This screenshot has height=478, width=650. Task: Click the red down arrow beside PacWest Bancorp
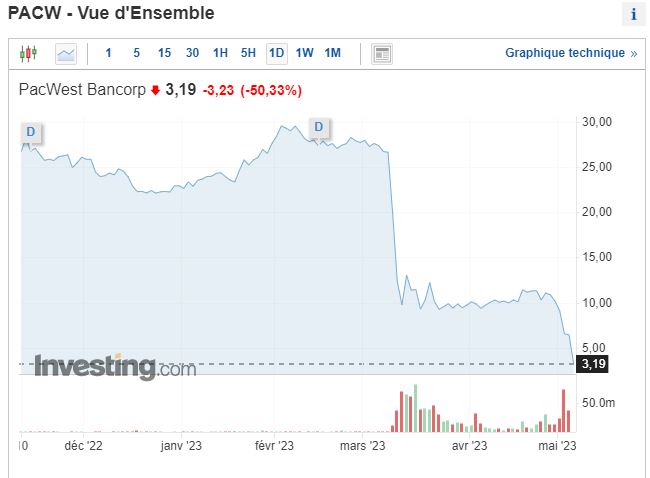click(155, 91)
